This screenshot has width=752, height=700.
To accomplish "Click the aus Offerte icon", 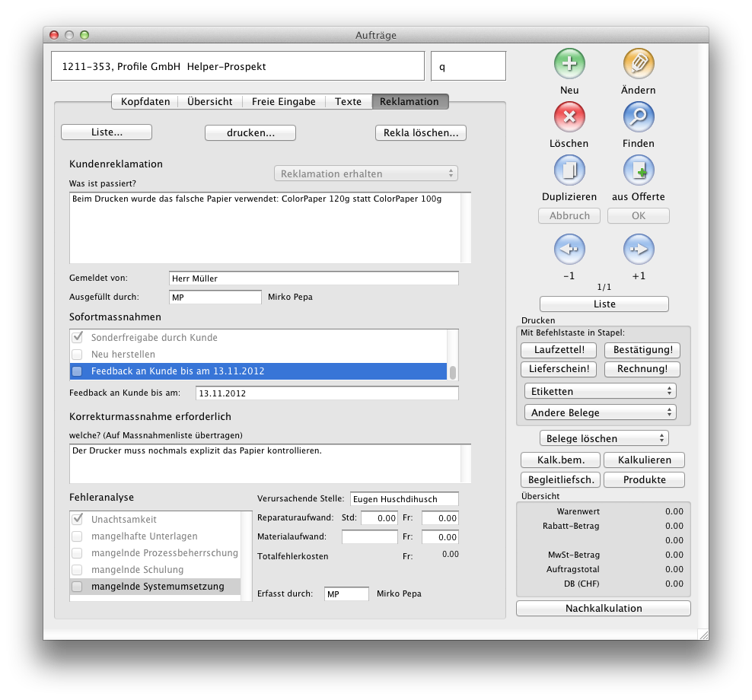I will click(x=638, y=170).
